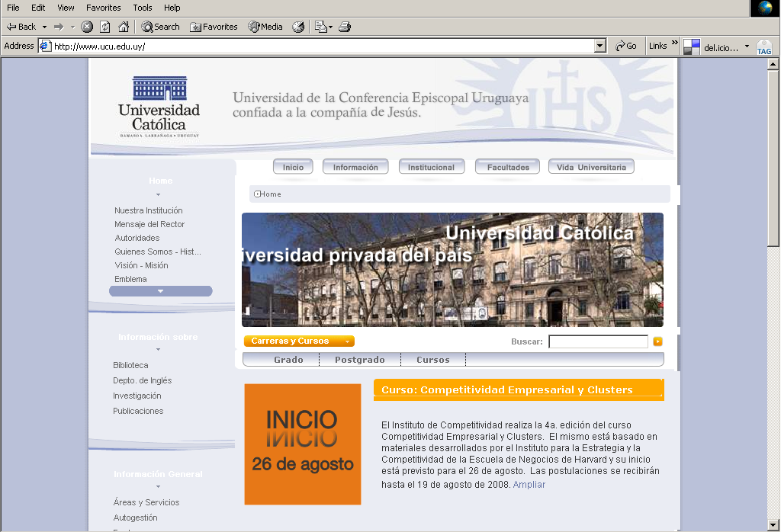Open the Forward history dropdown arrow
This screenshot has height=532, width=781.
72,27
